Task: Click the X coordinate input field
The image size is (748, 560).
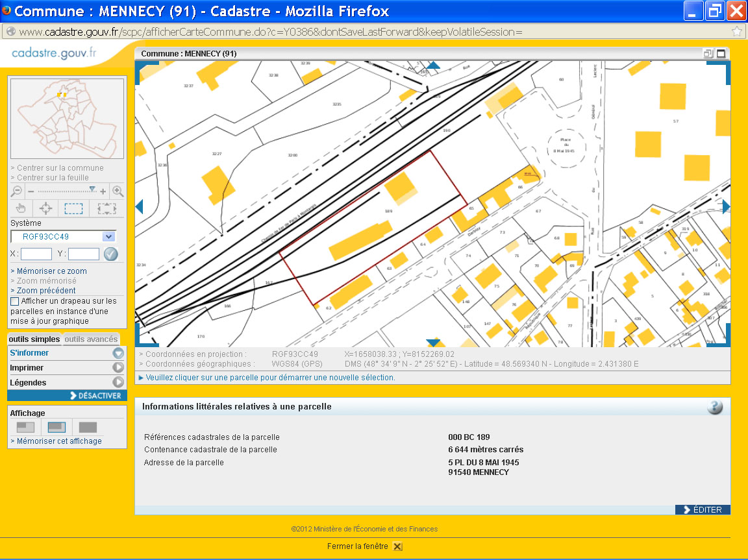Action: point(36,254)
